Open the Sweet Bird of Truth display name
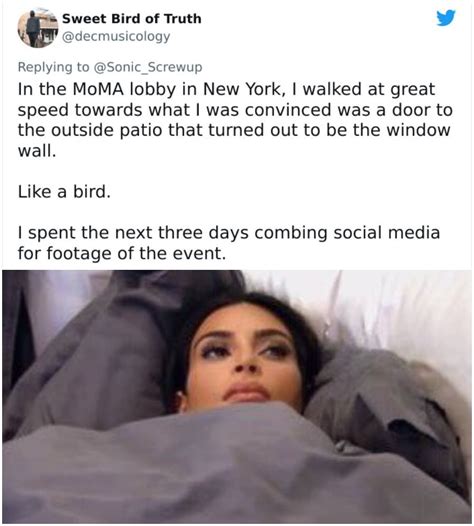The width and height of the screenshot is (474, 526). coord(132,18)
